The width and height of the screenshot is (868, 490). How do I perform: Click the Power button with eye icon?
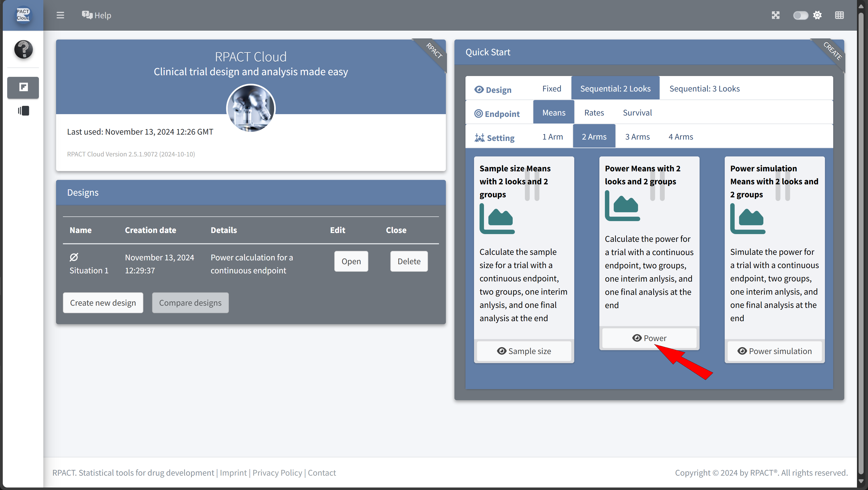point(649,338)
